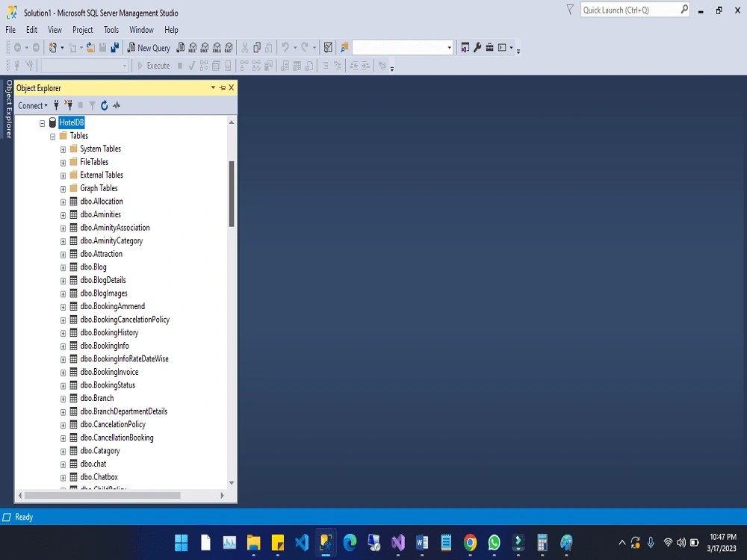Viewport: 747px width, 560px height.
Task: Expand the dbo.Branch table node
Action: click(63, 399)
